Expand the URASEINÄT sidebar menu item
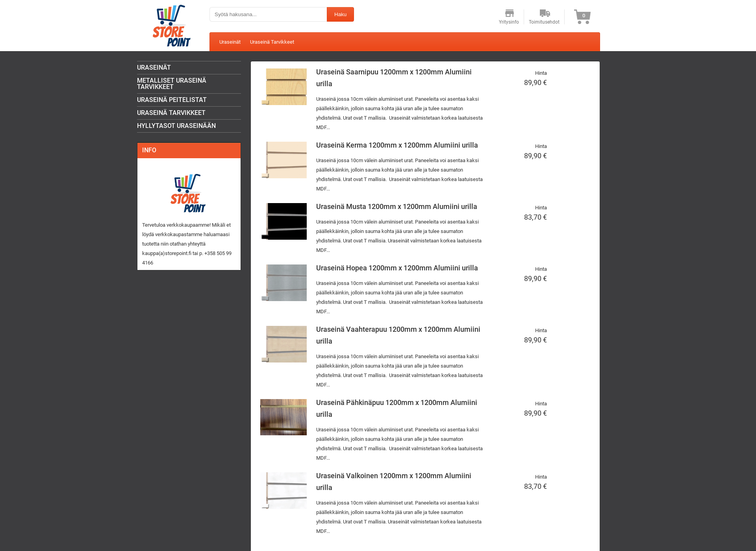756x551 pixels. [x=154, y=67]
